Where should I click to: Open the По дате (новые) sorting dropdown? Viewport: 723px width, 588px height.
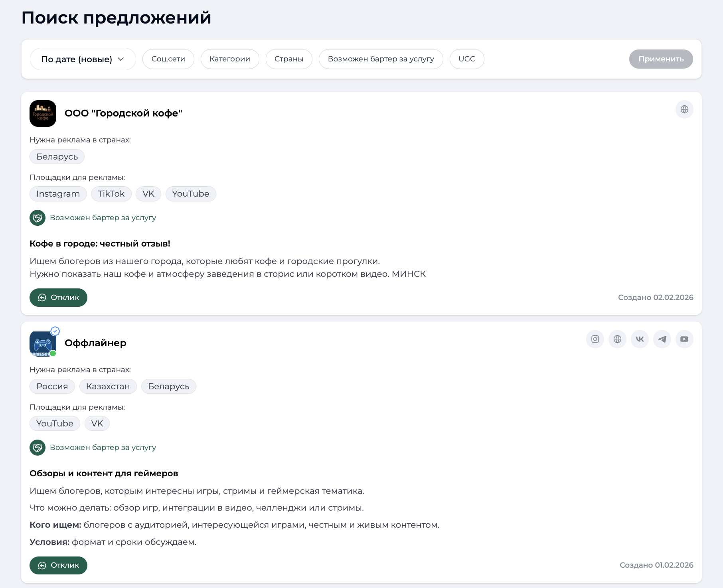coord(83,59)
